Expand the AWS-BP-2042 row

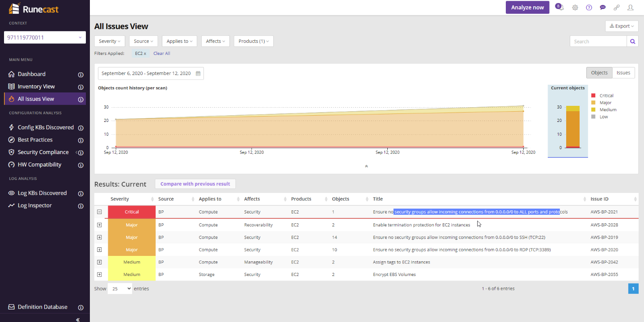[x=99, y=262]
